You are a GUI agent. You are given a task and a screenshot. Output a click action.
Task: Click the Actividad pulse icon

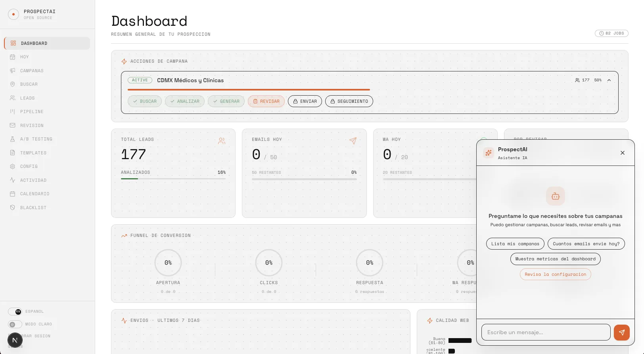(x=13, y=180)
